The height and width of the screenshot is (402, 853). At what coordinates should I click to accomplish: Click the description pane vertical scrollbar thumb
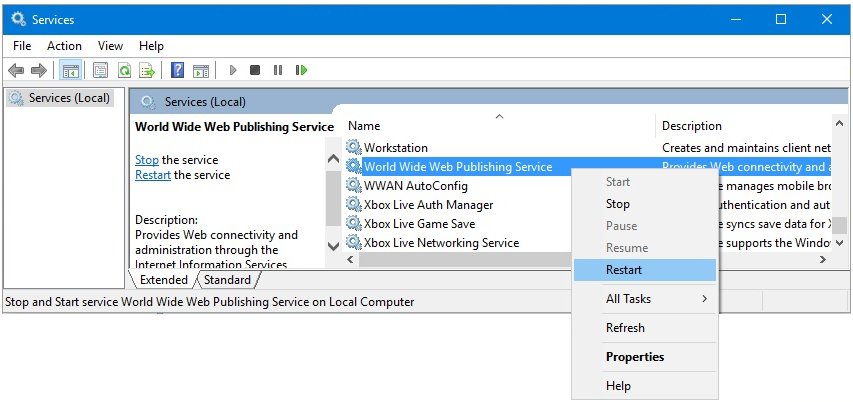point(333,198)
